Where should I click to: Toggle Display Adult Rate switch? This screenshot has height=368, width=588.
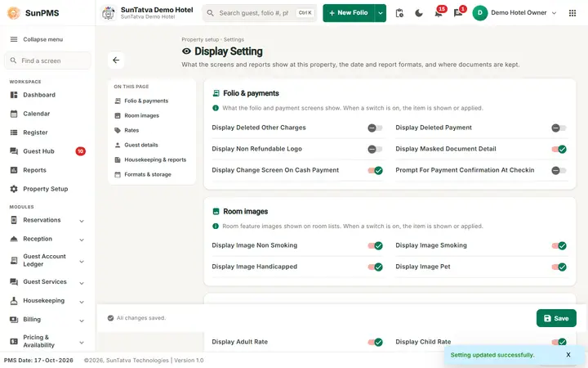(375, 342)
